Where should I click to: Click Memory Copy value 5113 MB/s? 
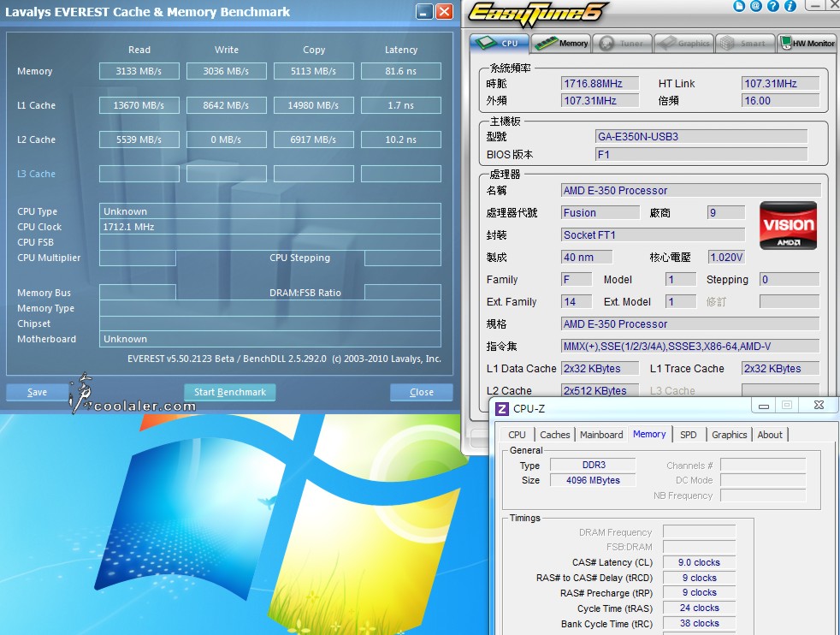point(314,71)
